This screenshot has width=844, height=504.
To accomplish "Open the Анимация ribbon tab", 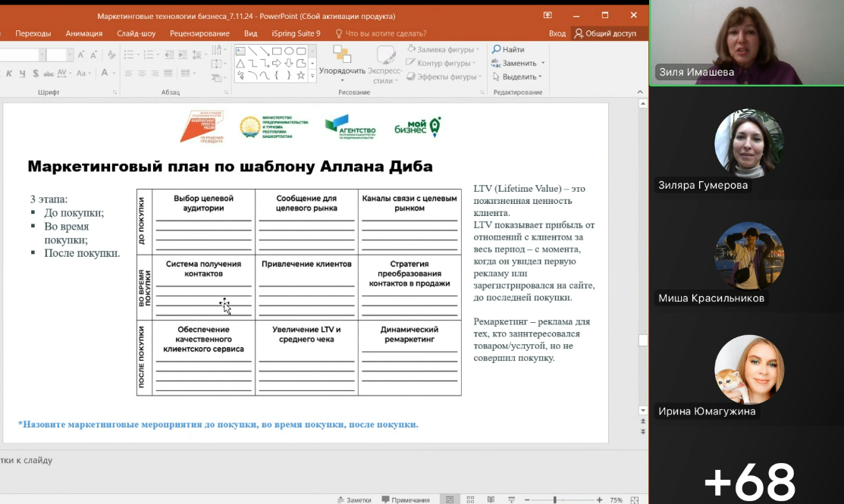I will point(84,33).
